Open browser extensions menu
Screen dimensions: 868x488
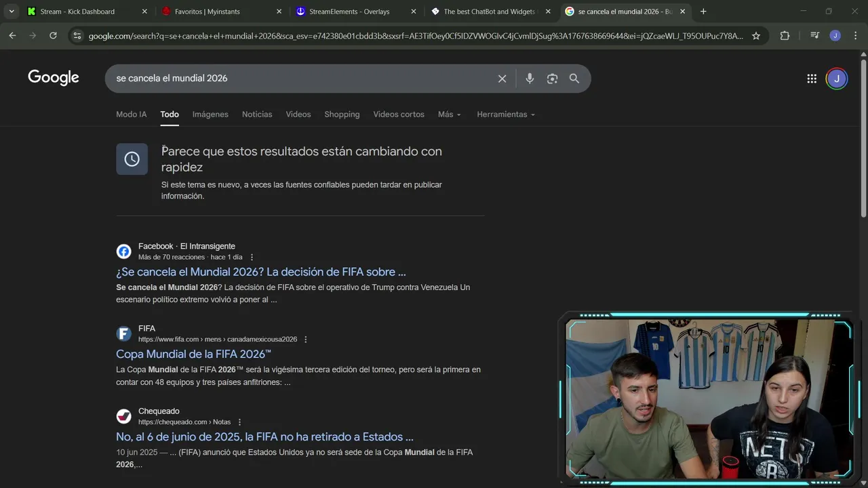click(785, 36)
